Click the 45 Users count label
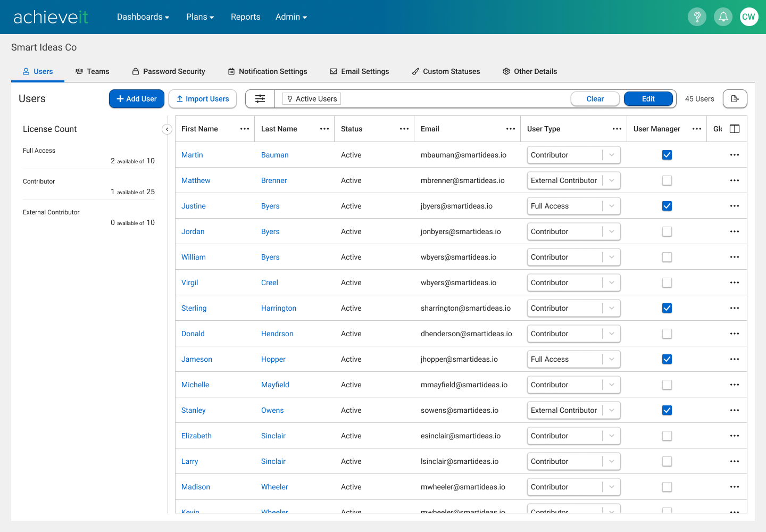 pos(700,99)
